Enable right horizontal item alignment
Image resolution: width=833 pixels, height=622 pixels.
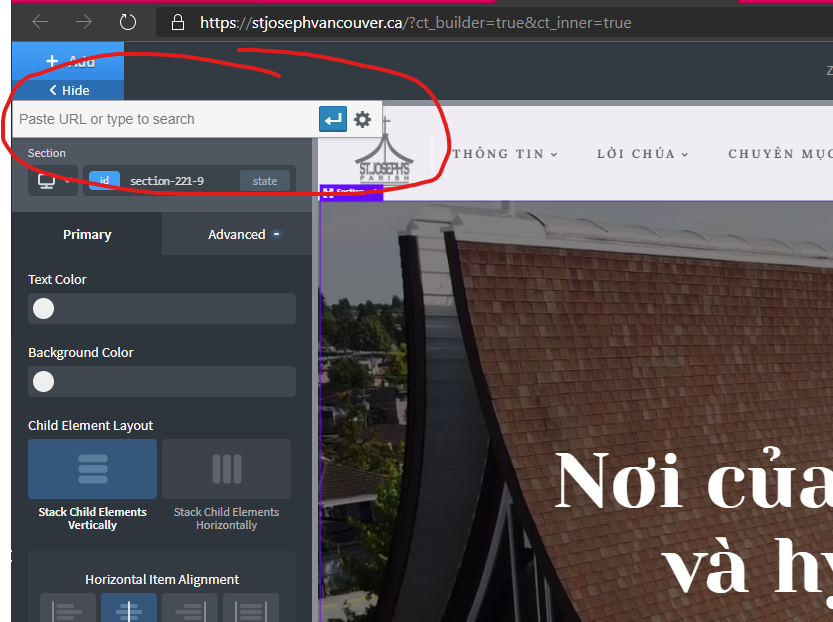click(189, 607)
